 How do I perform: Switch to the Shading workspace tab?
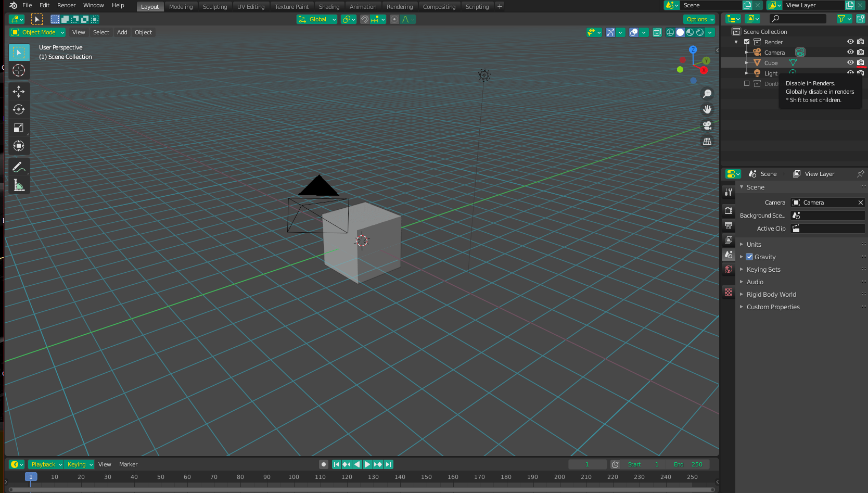pos(329,6)
